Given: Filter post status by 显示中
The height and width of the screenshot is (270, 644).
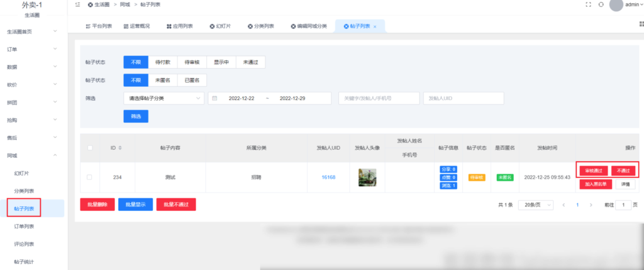Looking at the screenshot, I should point(221,62).
